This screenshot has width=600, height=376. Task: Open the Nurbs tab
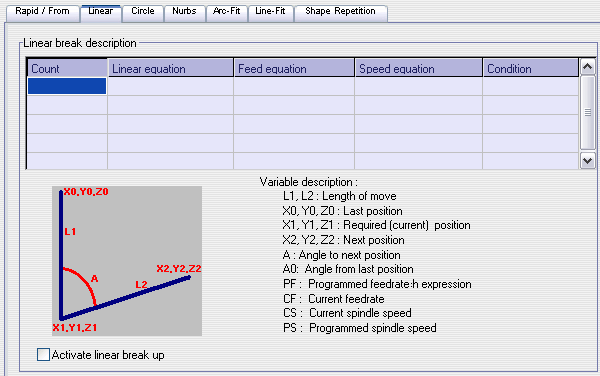(x=184, y=12)
